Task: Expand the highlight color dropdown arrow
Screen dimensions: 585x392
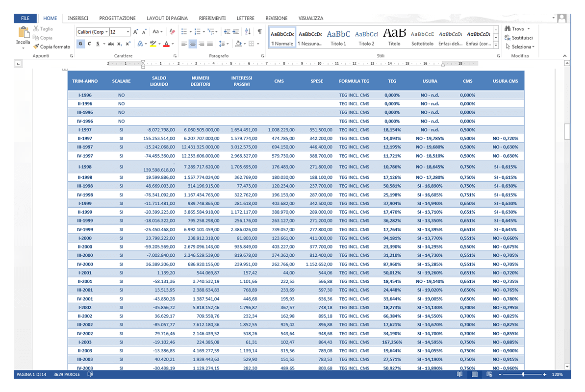Action: click(x=159, y=44)
